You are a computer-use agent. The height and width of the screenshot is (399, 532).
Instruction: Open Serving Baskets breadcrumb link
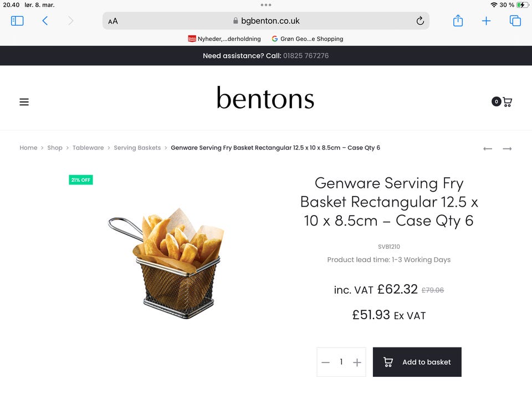137,148
